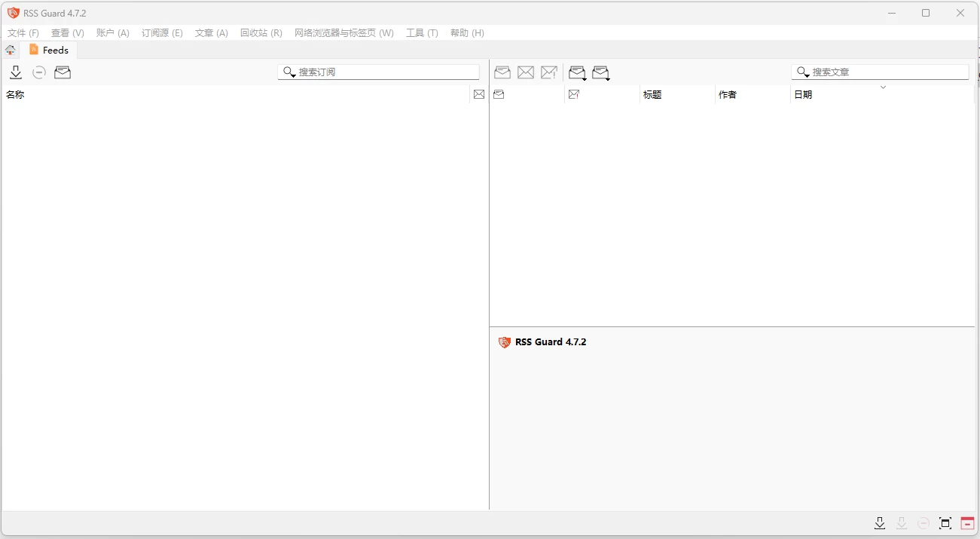Mark article as read using envelope toolbar icon
The image size is (980, 539).
(x=502, y=72)
